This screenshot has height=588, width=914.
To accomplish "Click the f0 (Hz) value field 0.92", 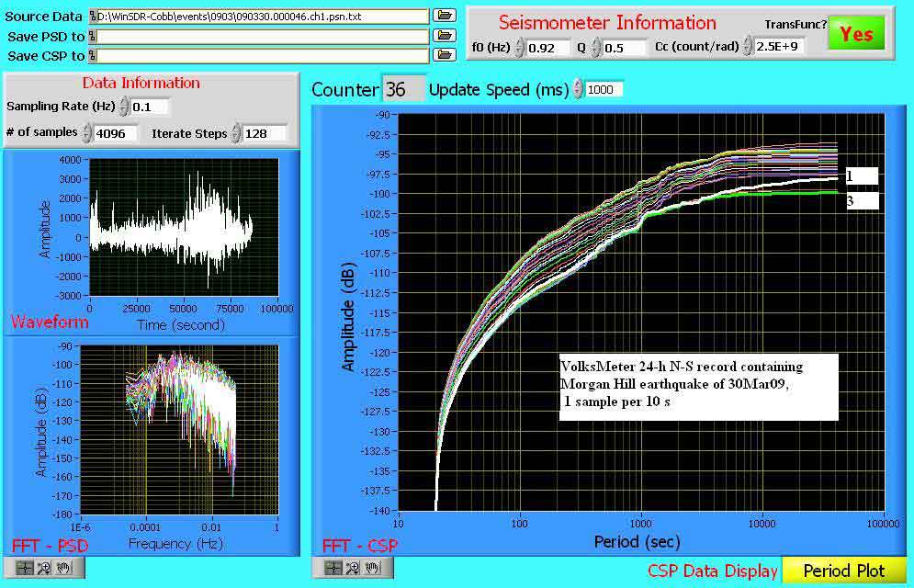I will click(547, 48).
